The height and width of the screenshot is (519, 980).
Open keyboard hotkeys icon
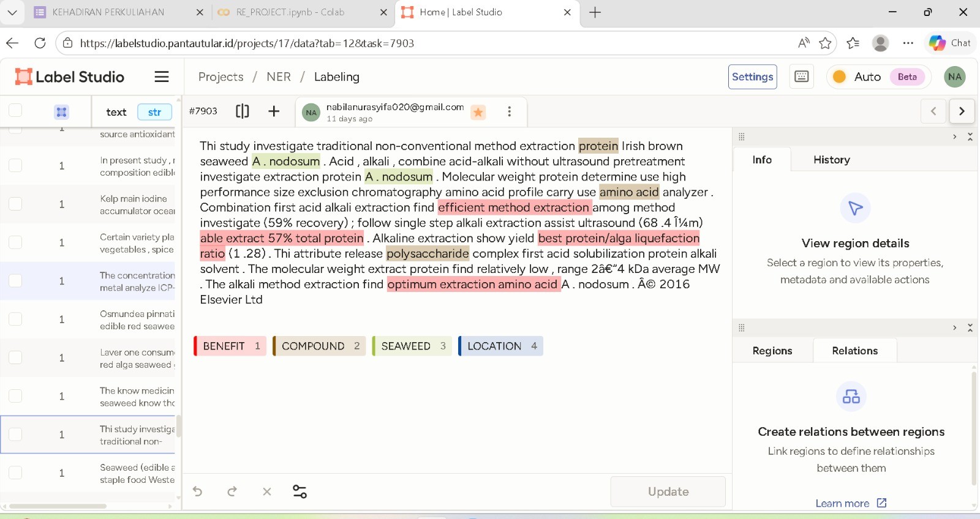801,77
